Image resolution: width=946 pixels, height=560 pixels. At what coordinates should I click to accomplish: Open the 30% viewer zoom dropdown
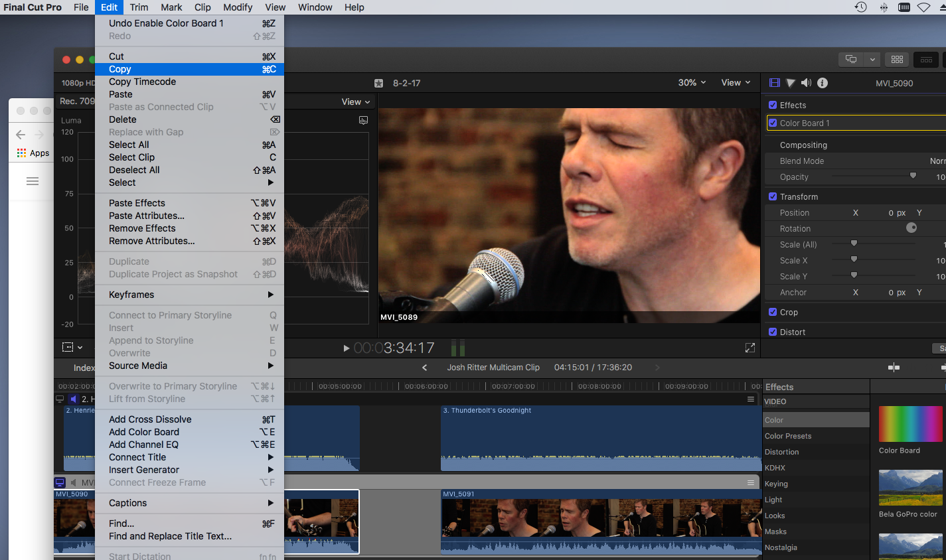[x=692, y=83]
